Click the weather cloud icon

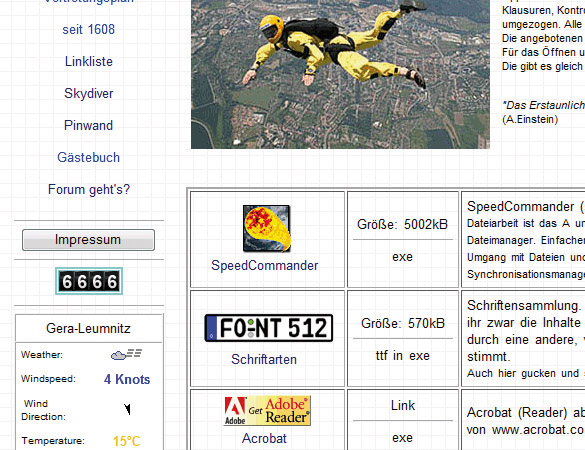click(x=126, y=354)
